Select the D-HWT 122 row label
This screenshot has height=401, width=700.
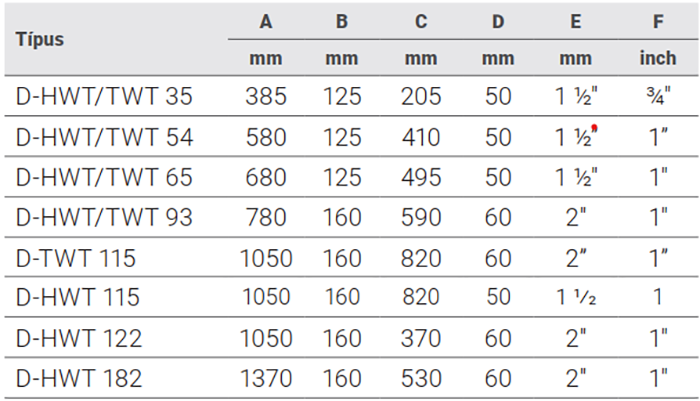78,338
